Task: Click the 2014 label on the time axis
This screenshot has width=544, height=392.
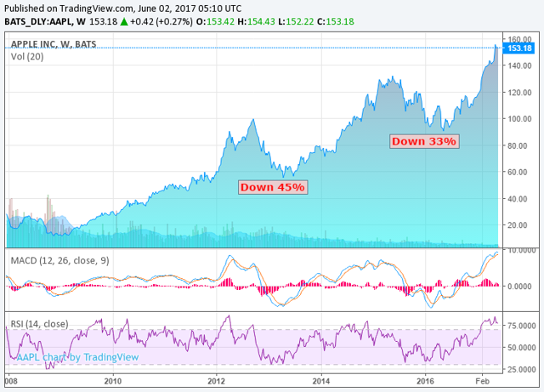Action: tap(320, 383)
